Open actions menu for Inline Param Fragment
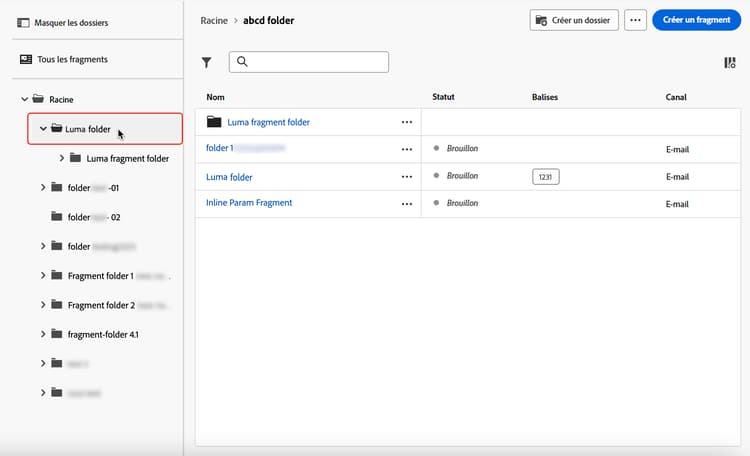750x456 pixels. [406, 203]
